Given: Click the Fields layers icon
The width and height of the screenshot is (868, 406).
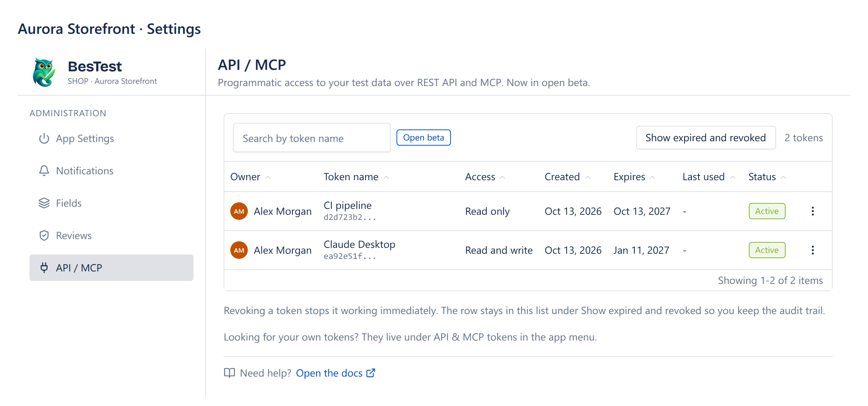Looking at the screenshot, I should click(x=44, y=203).
